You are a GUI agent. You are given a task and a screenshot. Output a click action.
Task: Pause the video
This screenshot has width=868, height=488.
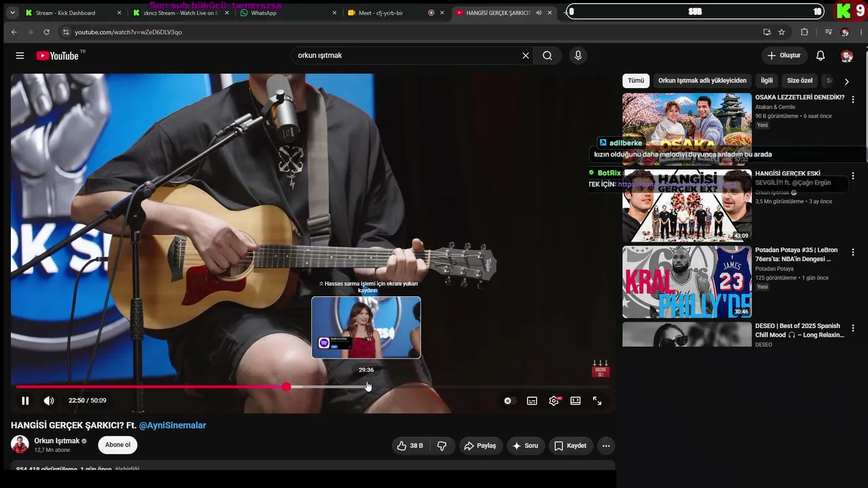pos(25,401)
